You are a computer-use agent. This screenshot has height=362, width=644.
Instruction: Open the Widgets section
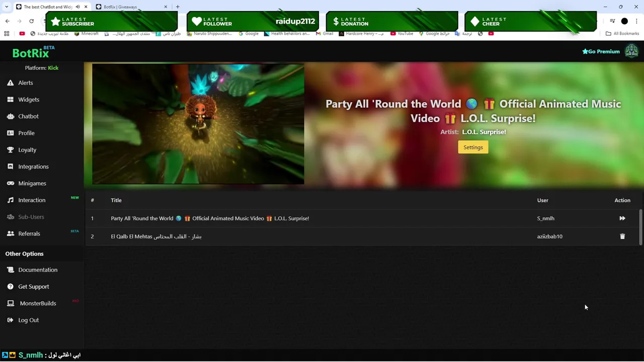(29, 100)
